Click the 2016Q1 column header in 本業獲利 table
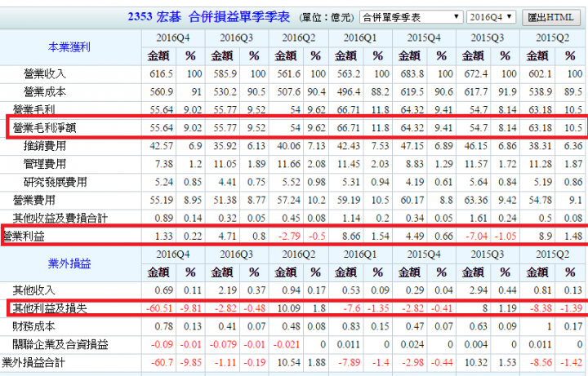 click(360, 38)
